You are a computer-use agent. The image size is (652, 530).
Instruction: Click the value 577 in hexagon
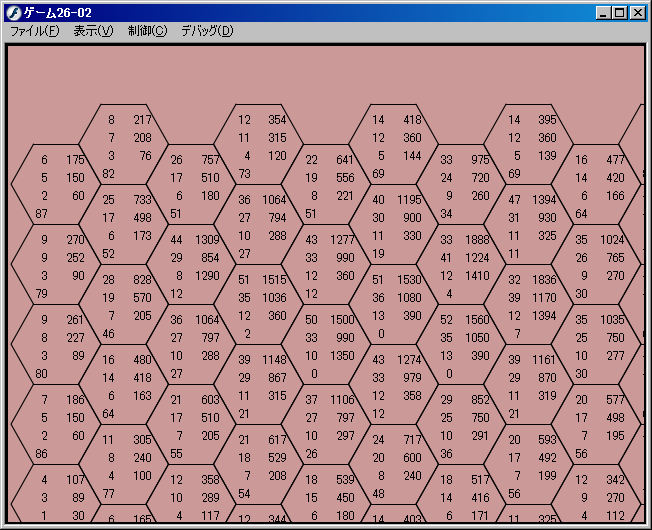click(x=615, y=400)
